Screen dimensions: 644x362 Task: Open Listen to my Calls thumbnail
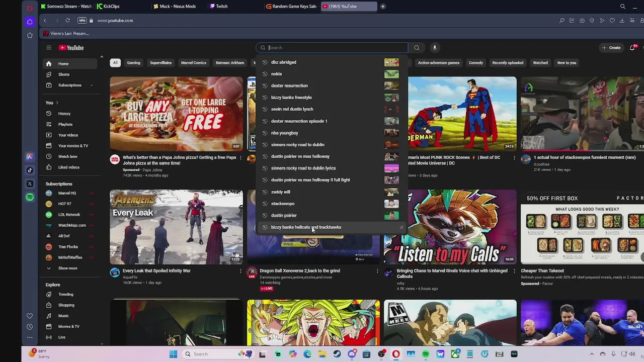click(x=450, y=227)
